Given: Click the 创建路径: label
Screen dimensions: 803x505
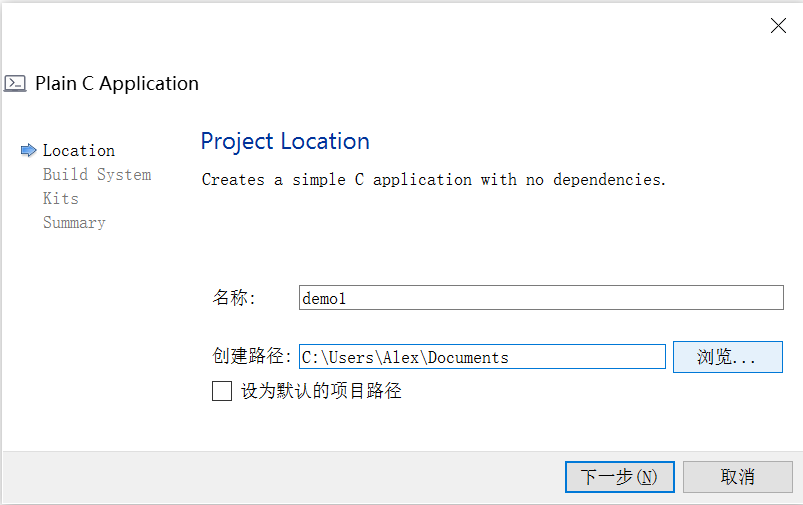Looking at the screenshot, I should 251,356.
